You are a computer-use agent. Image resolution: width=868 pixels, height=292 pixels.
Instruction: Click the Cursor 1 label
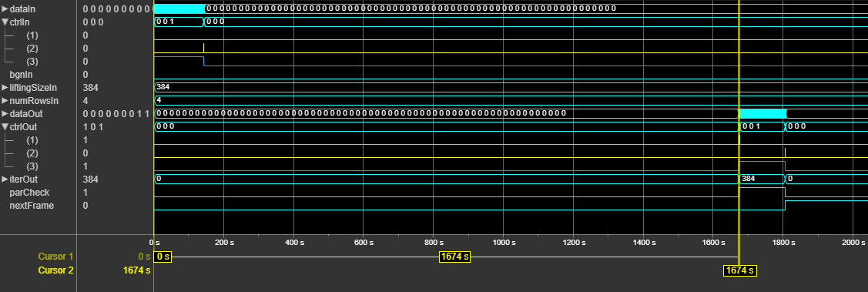pyautogui.click(x=55, y=257)
